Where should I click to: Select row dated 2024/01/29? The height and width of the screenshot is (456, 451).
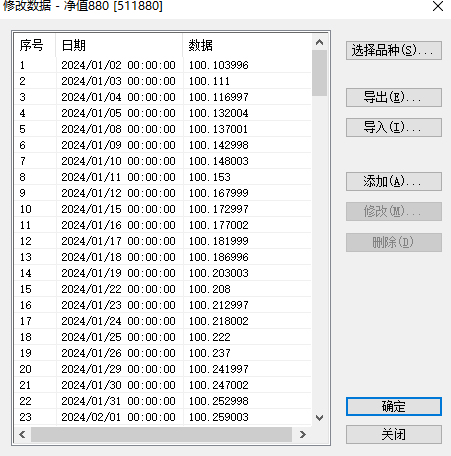[x=163, y=369]
